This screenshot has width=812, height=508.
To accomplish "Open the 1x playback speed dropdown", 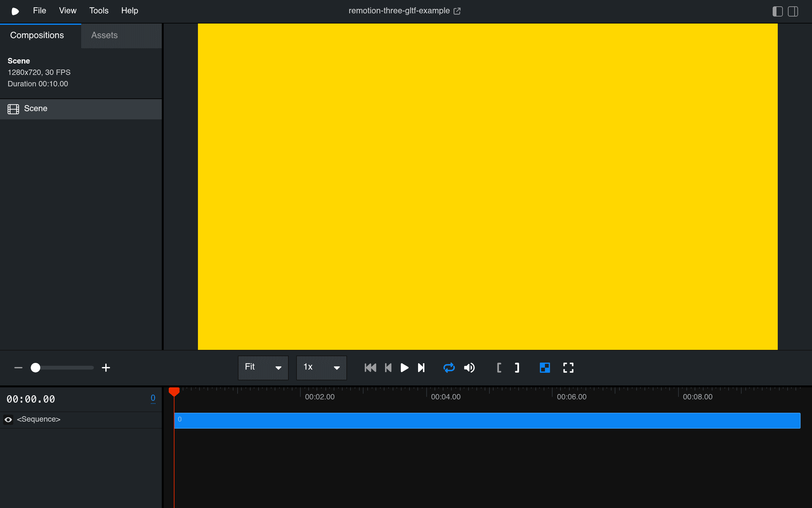I will pos(321,368).
